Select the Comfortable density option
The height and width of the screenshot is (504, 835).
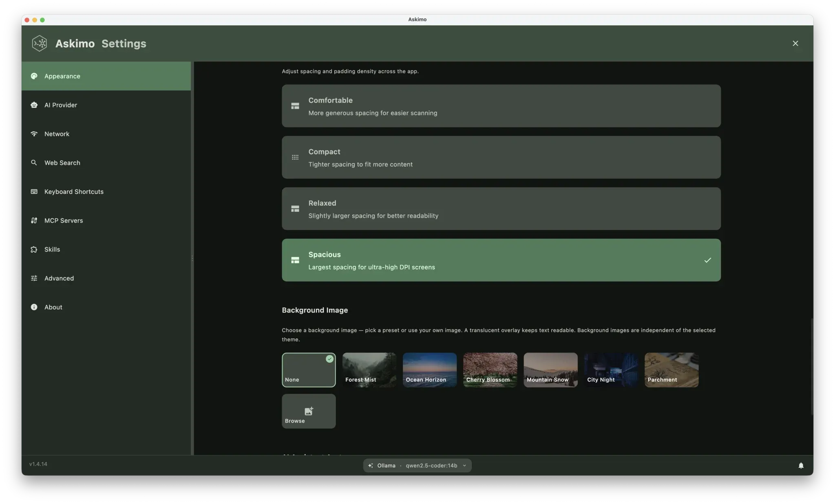(x=501, y=106)
